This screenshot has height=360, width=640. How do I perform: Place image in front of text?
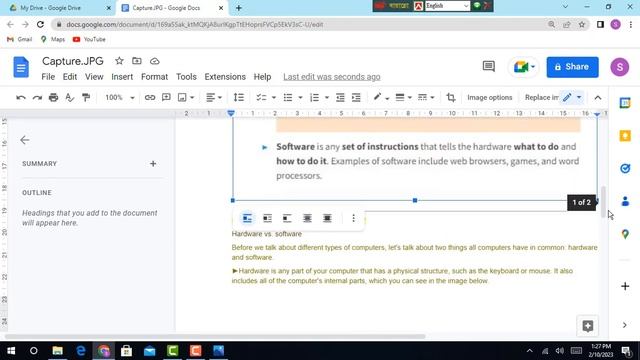tap(327, 218)
